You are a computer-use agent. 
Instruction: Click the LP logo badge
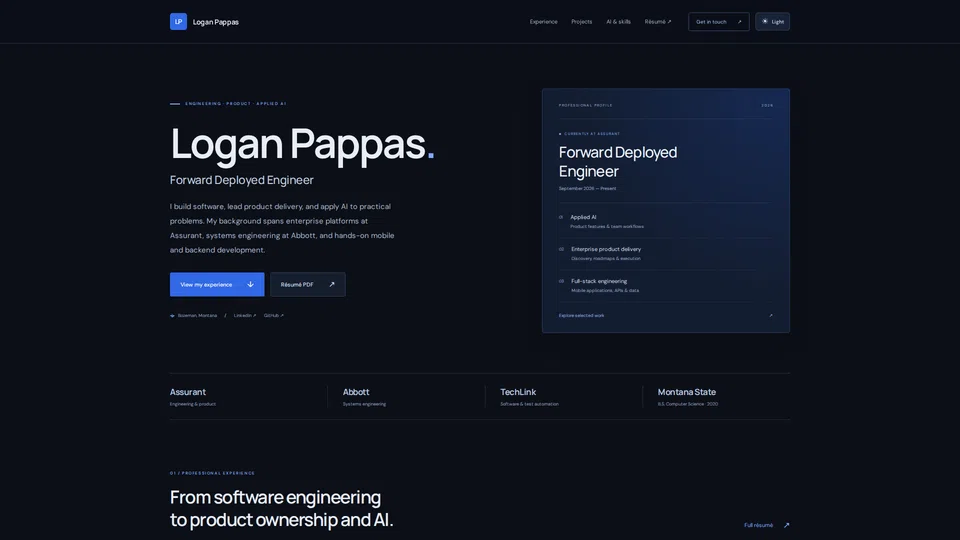178,21
